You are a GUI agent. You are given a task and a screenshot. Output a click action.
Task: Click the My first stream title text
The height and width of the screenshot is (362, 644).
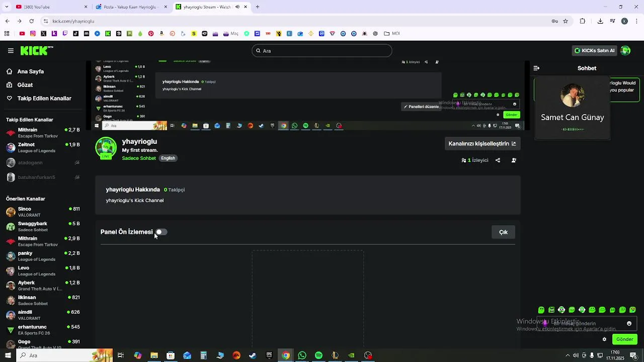(140, 150)
